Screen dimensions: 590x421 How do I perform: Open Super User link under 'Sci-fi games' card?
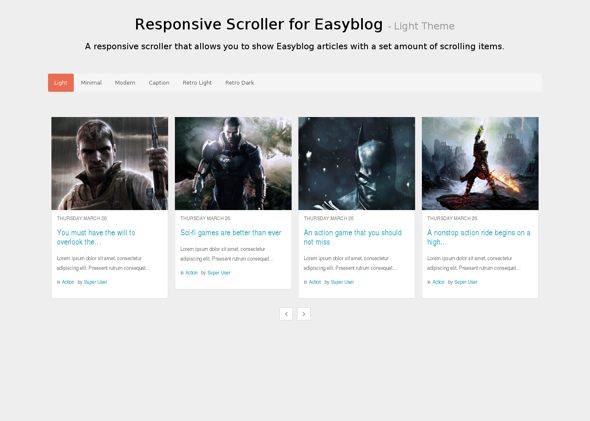[x=219, y=273]
